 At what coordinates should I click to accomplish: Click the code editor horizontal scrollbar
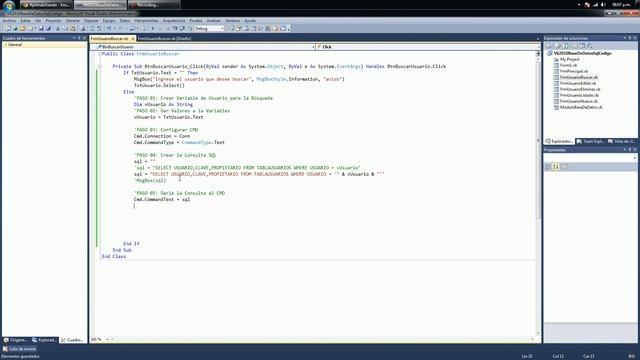tap(322, 339)
